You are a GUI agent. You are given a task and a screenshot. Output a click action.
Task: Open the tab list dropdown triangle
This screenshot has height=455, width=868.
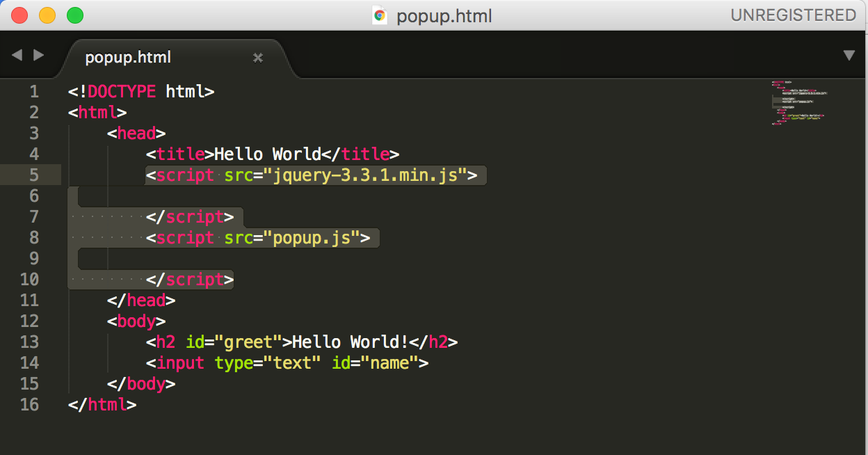pyautogui.click(x=849, y=56)
